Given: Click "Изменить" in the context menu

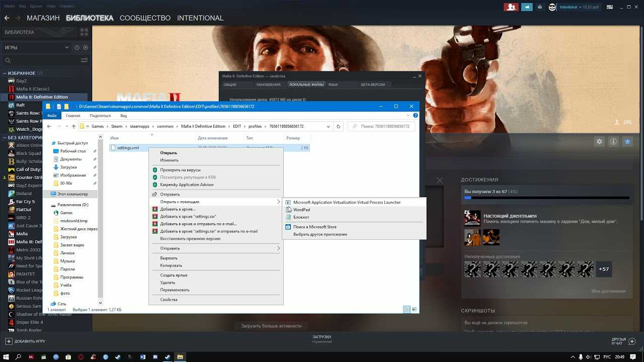Looking at the screenshot, I should [x=216, y=160].
